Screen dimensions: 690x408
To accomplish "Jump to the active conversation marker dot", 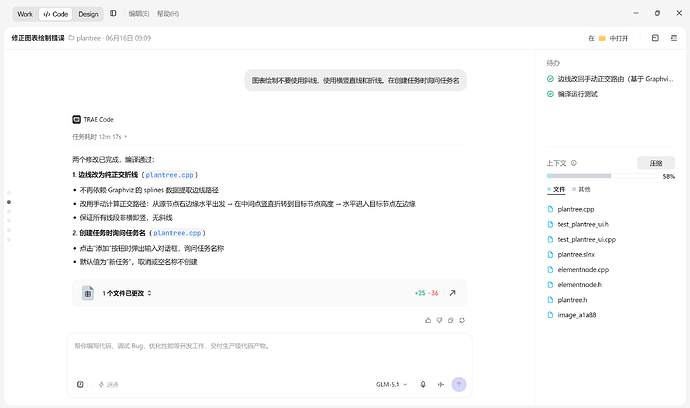I will coord(9,202).
